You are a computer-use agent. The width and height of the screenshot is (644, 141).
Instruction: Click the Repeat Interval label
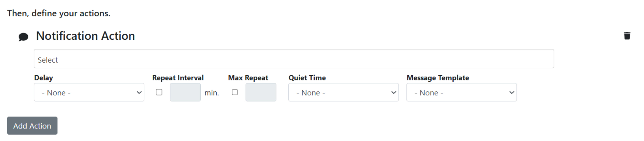pyautogui.click(x=178, y=78)
